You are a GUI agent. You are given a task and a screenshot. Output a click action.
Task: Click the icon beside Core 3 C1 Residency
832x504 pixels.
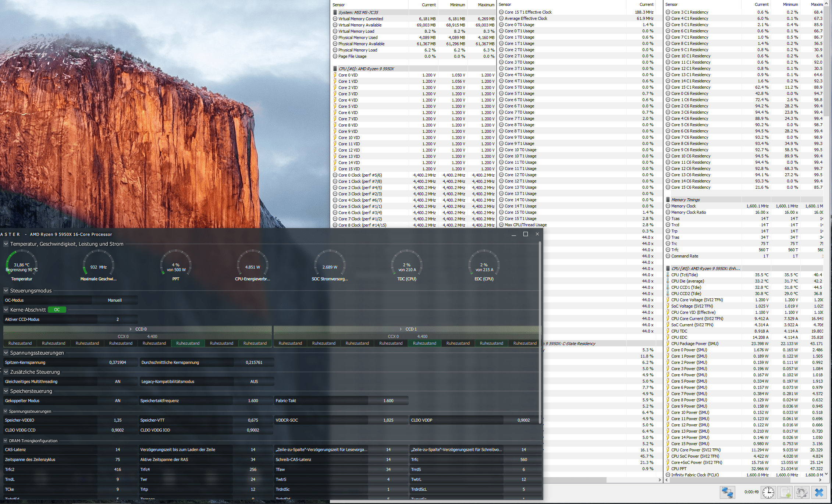668,12
